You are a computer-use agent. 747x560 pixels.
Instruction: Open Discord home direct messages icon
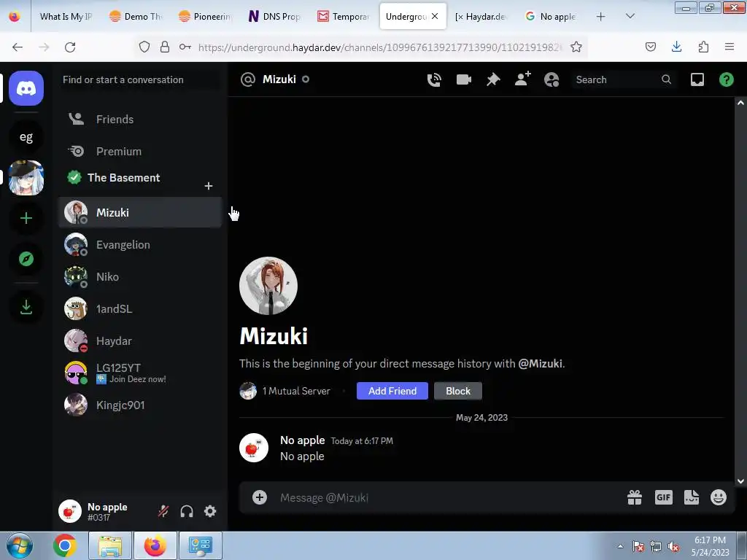click(26, 88)
